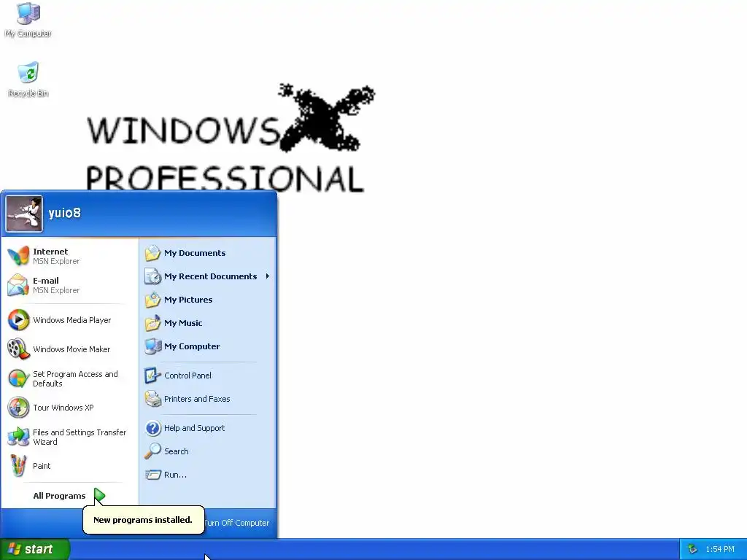
Task: Click the My Computer icon in Start menu
Action: coord(153,346)
